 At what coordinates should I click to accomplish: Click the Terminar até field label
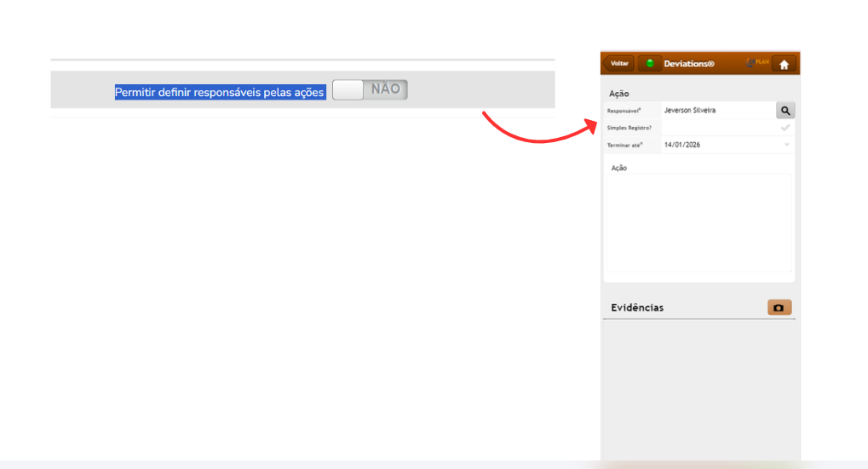[x=625, y=146]
